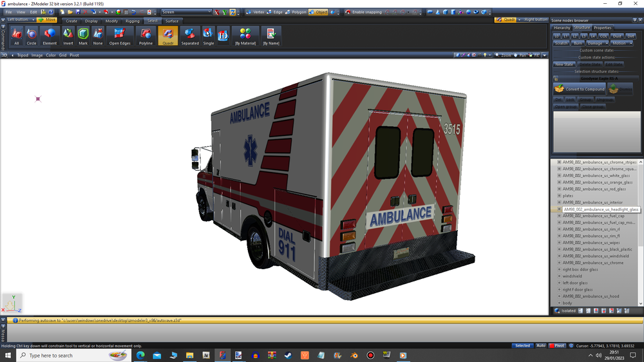Toggle Auto mode in status bar

(x=541, y=345)
